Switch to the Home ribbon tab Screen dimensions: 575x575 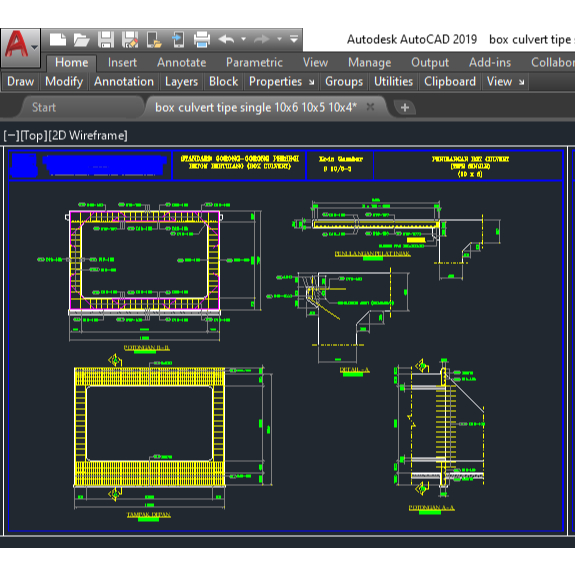click(x=72, y=62)
